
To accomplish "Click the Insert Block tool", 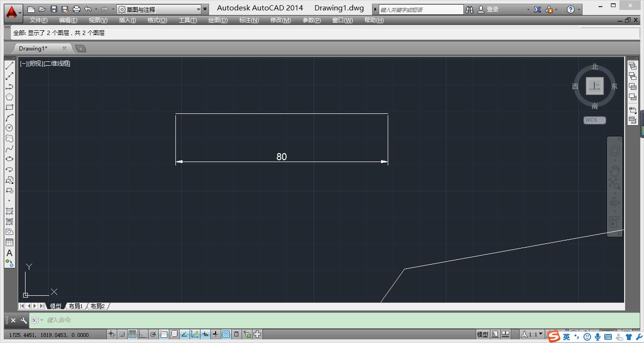I will tap(9, 180).
